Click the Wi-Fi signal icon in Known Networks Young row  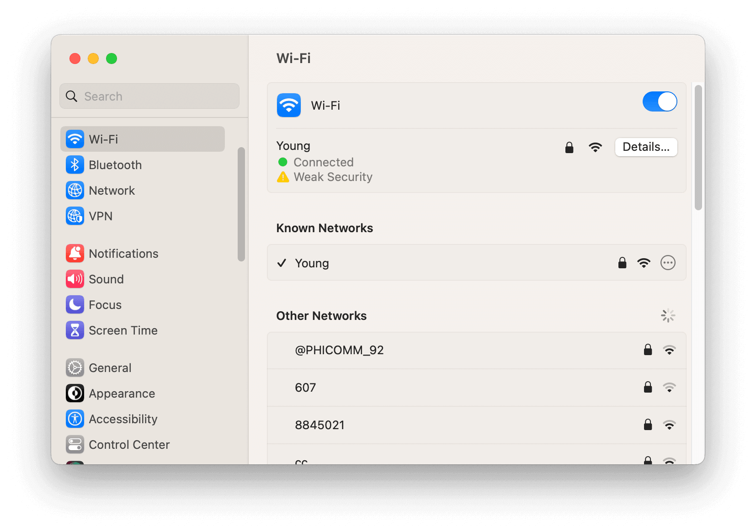(644, 263)
